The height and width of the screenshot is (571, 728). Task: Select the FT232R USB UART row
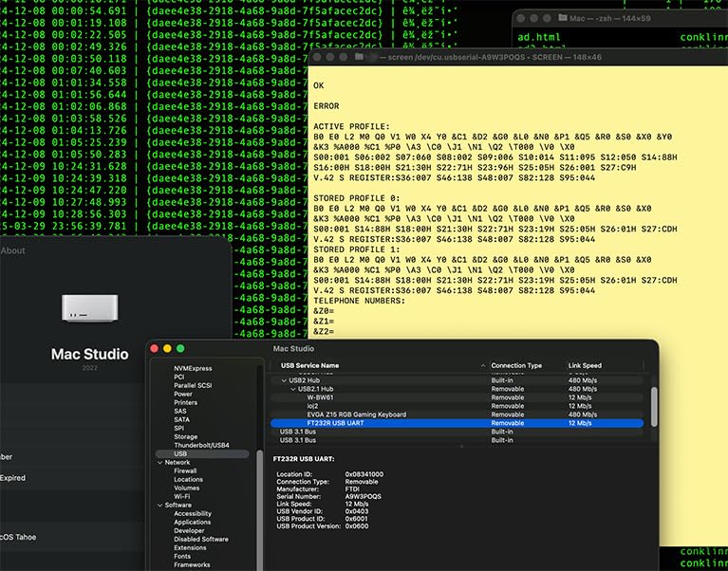click(x=457, y=423)
